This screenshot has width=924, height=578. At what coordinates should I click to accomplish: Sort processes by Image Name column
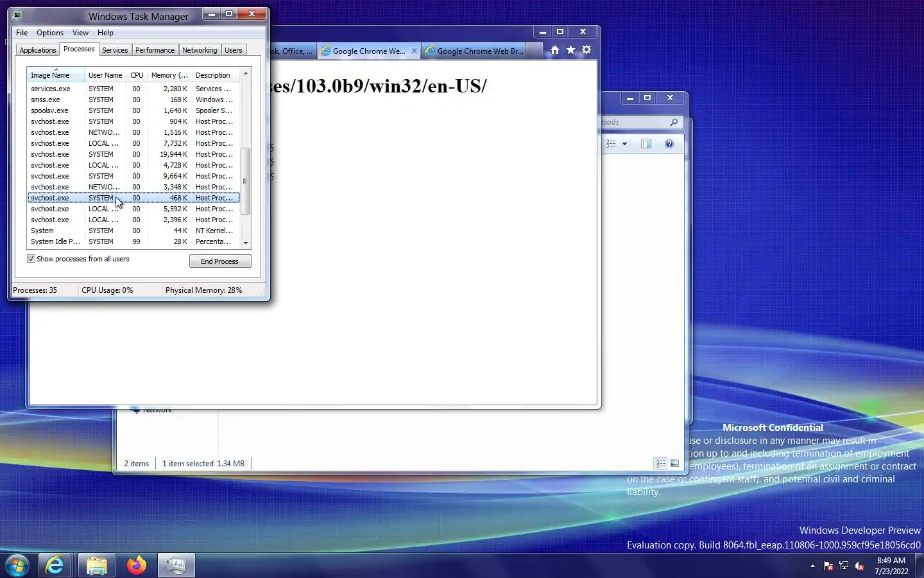(x=56, y=75)
